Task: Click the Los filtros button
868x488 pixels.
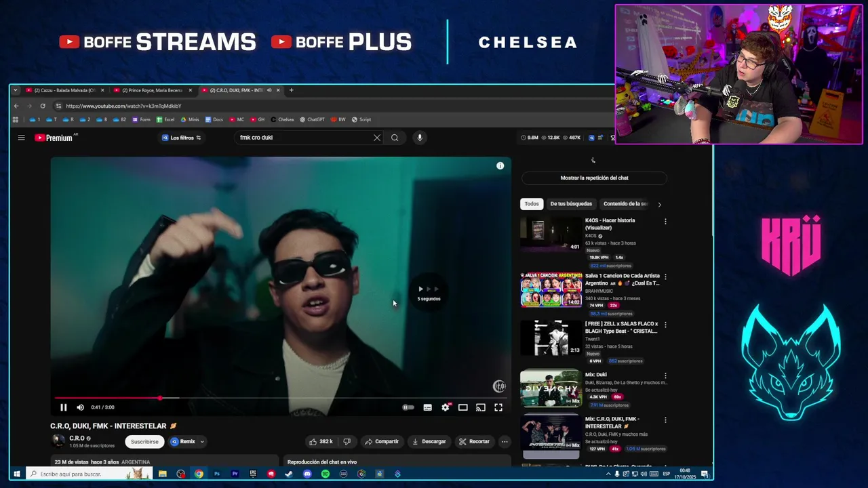Action: (181, 138)
